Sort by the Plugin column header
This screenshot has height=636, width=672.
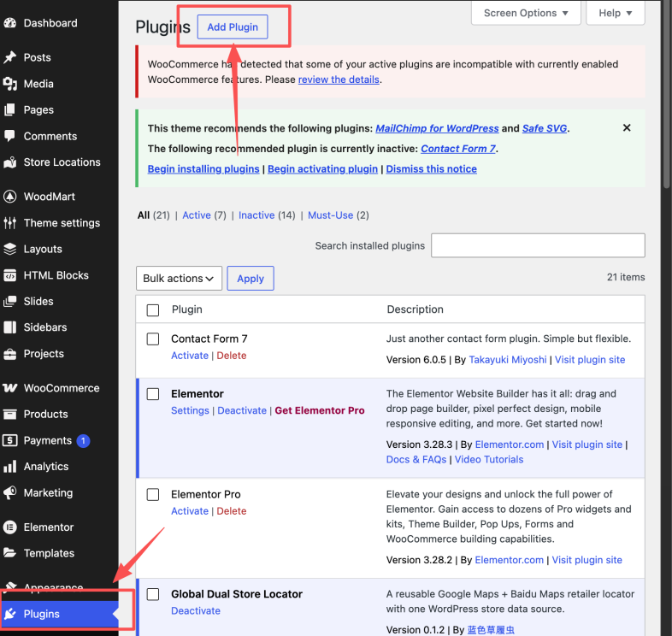[x=187, y=309]
